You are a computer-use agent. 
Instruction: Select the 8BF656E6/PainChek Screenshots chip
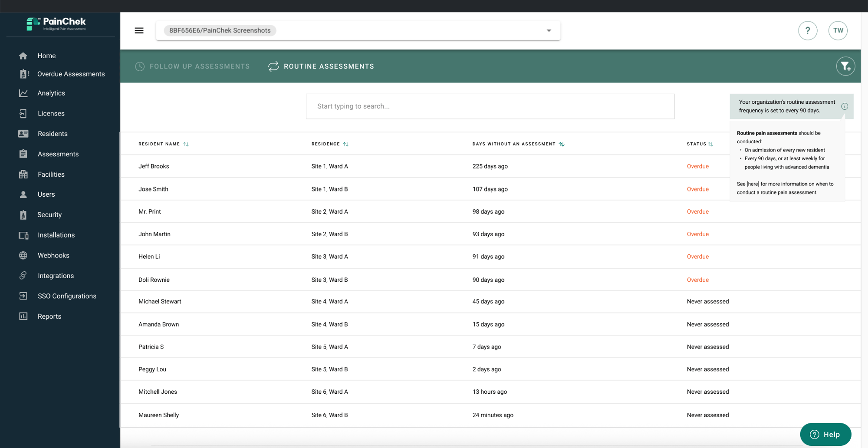220,30
